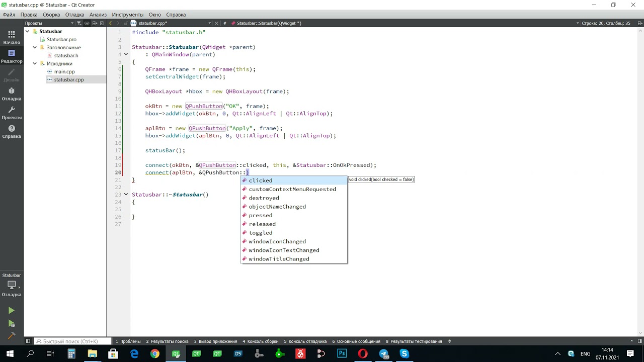Screen dimensions: 644x362
Task: Choose 'toggled' in the completion popup
Action: (x=260, y=233)
